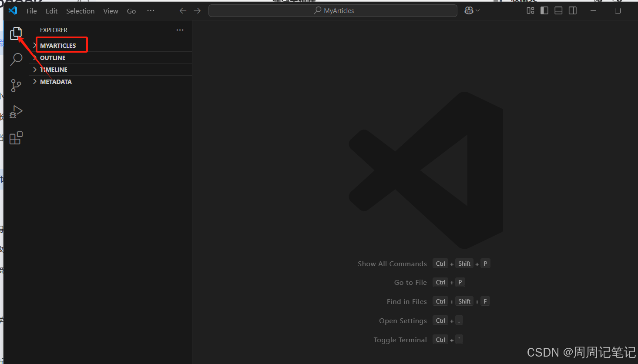Open the Go menu
The height and width of the screenshot is (364, 638).
click(131, 11)
